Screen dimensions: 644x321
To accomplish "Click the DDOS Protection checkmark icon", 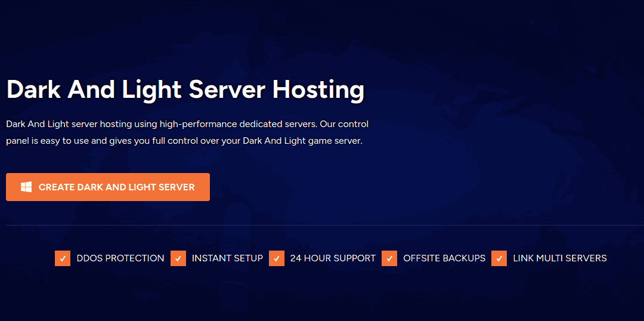I will pyautogui.click(x=63, y=258).
